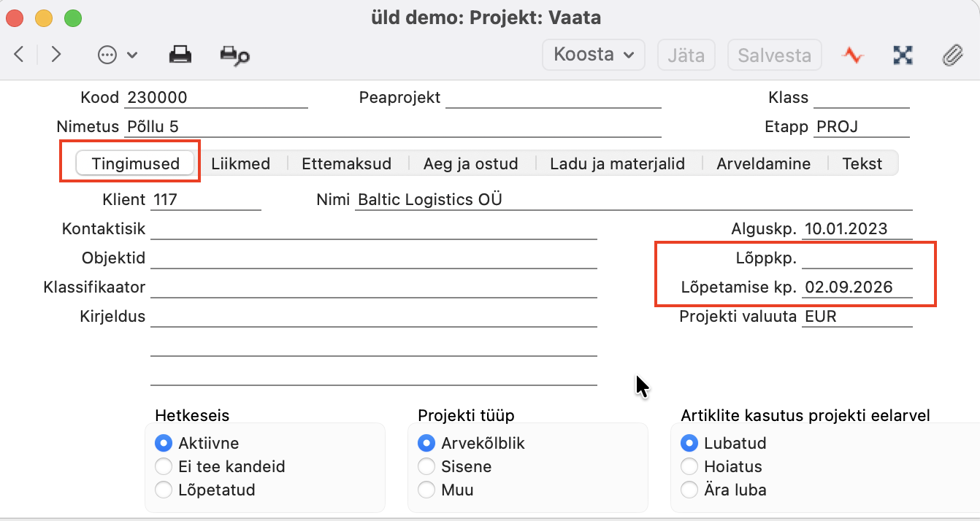Open attachments paperclip icon
The image size is (980, 521).
point(952,55)
